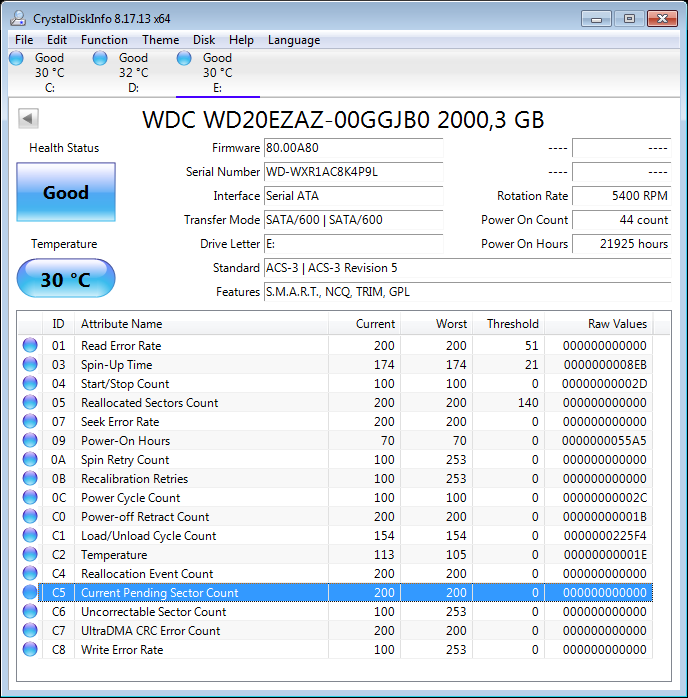Screen dimensions: 688x698
Task: Select the 'Load/Unload Cycle Count' attribute name
Action: coord(149,536)
